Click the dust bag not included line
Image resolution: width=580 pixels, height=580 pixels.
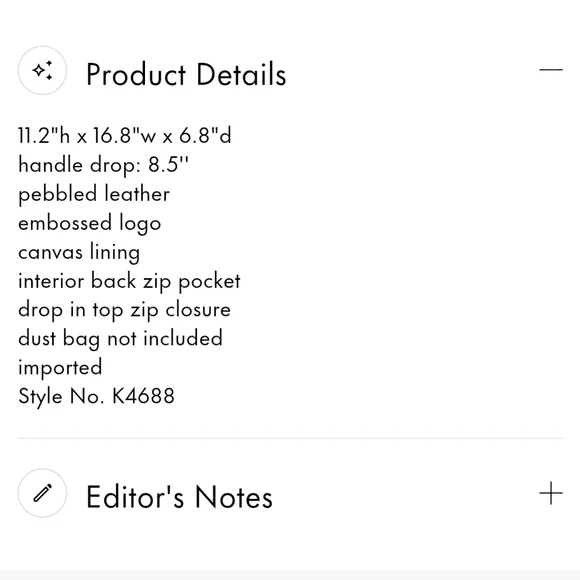(120, 338)
